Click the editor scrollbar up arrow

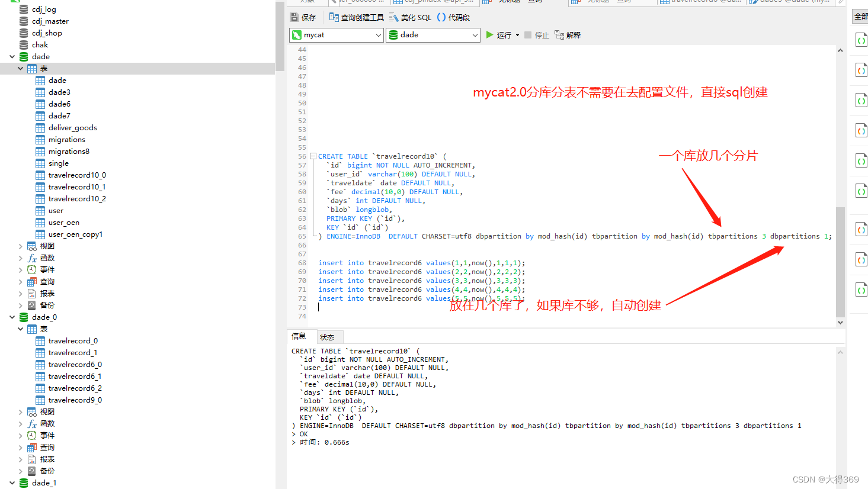pyautogui.click(x=840, y=50)
